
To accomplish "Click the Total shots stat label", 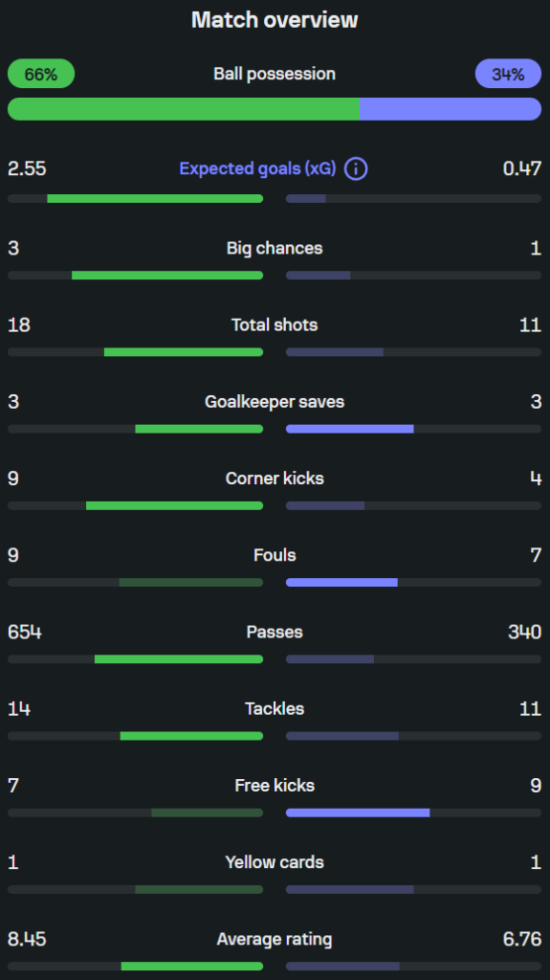I will click(275, 325).
